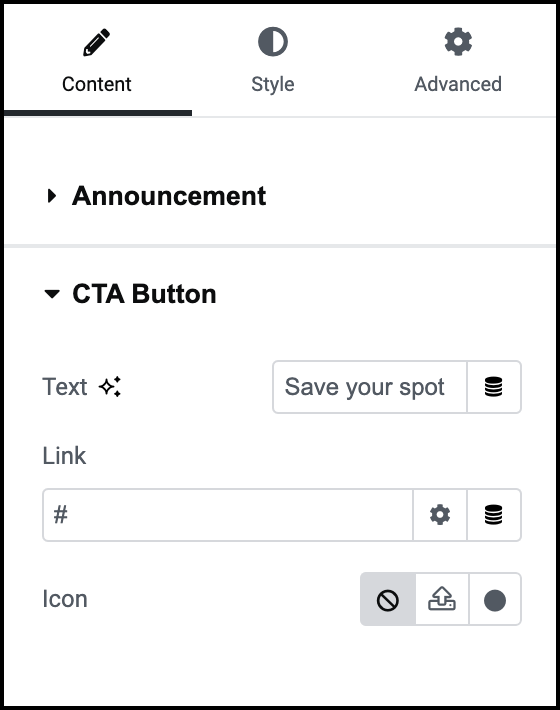The image size is (560, 710).
Task: Click the Announcement section heading
Action: pyautogui.click(x=169, y=196)
